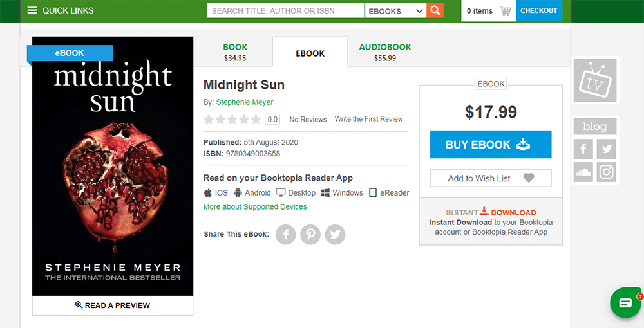This screenshot has height=328, width=644.
Task: Share eBook on Facebook circle icon
Action: tap(286, 234)
